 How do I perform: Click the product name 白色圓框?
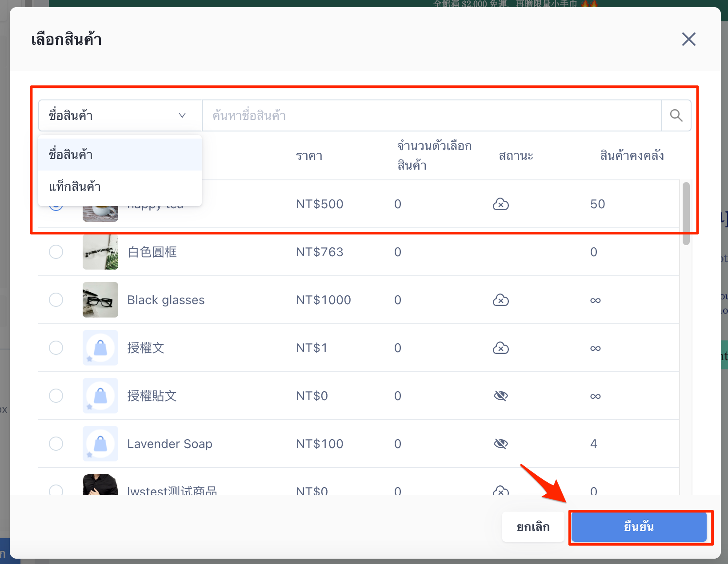(152, 252)
